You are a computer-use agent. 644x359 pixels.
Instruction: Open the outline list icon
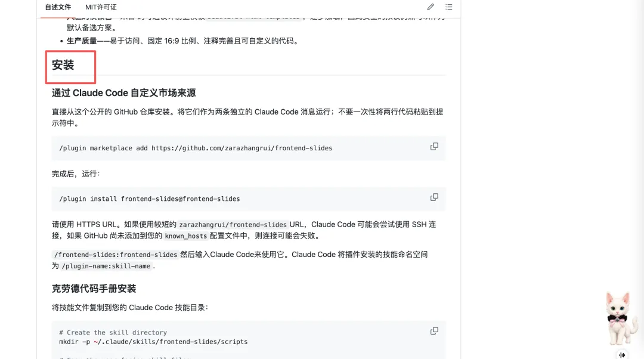(449, 7)
